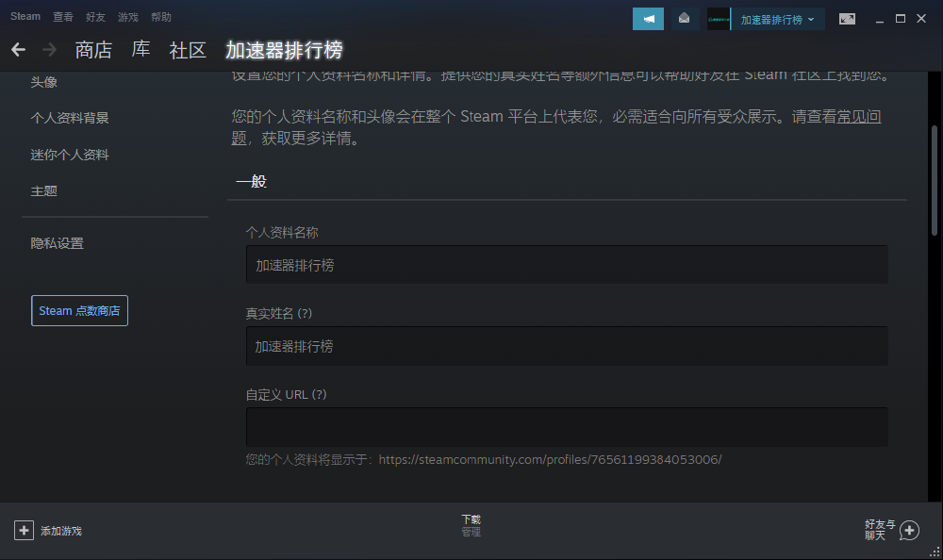Open the 游戏 menu

coord(128,17)
